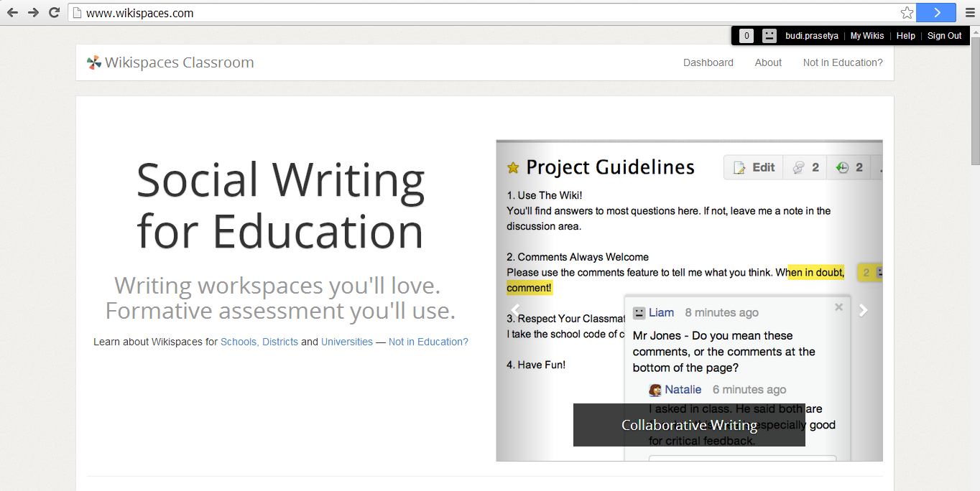
Task: Open My Wikis link
Action: (x=867, y=36)
